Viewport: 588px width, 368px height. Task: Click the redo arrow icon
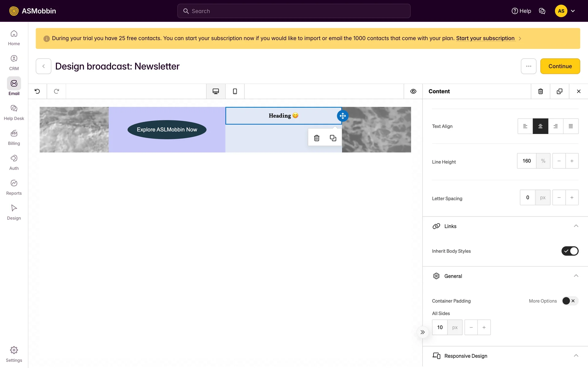click(56, 91)
